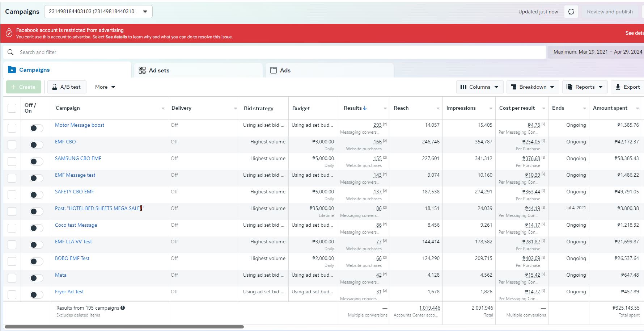Toggle the BOBO EMF Test campaign switch

click(x=36, y=261)
